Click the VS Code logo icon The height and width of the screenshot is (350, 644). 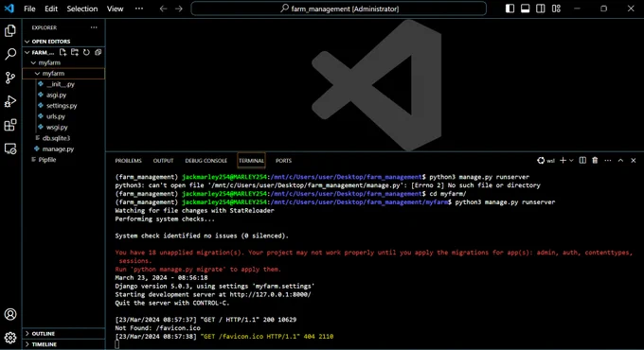9,9
